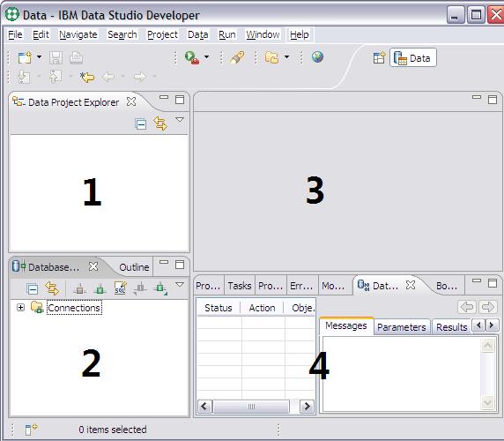
Task: Click the globe web browser icon
Action: pos(317,57)
